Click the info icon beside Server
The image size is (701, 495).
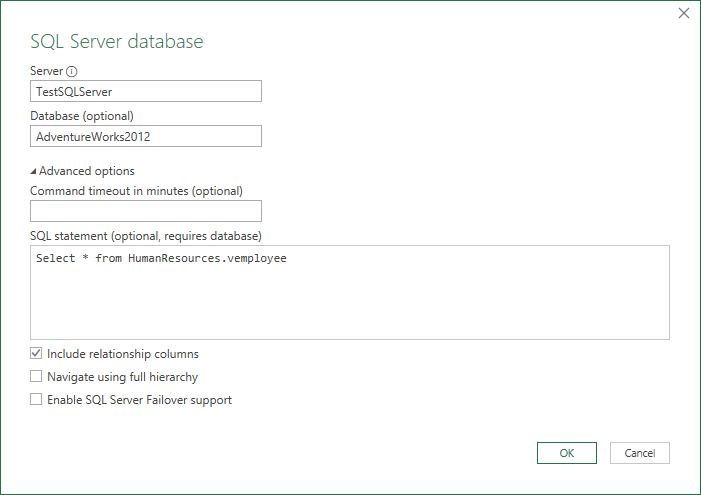pos(72,72)
